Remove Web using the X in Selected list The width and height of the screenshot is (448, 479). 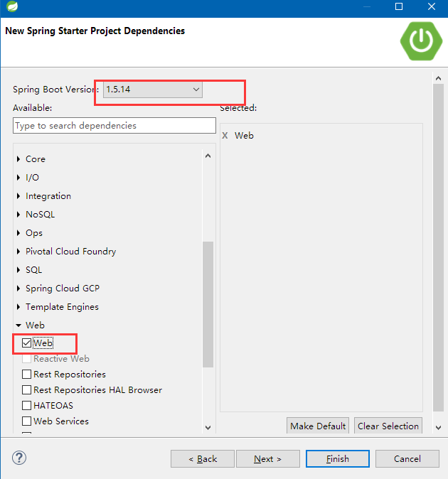[x=225, y=136]
